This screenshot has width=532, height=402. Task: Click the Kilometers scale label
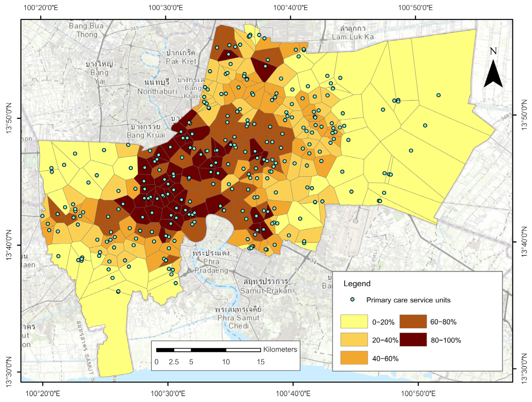coord(280,349)
